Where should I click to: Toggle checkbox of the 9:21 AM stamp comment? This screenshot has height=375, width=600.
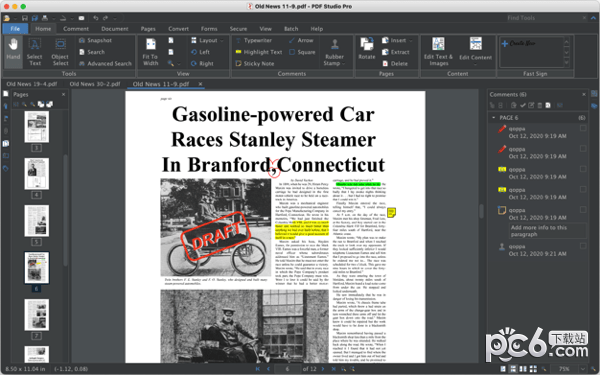pyautogui.click(x=583, y=246)
